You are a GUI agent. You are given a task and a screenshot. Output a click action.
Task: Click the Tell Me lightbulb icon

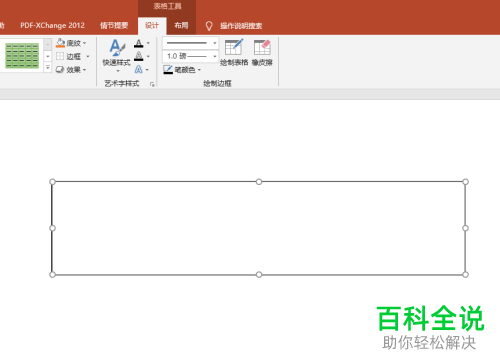(209, 26)
